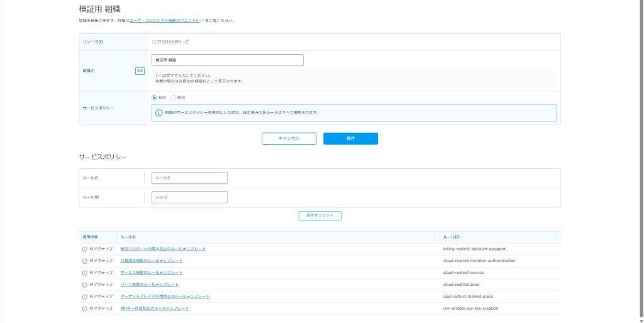644x323 pixels.
Task: Click the status icon for cloud-restrict-zone row
Action: tap(85, 285)
